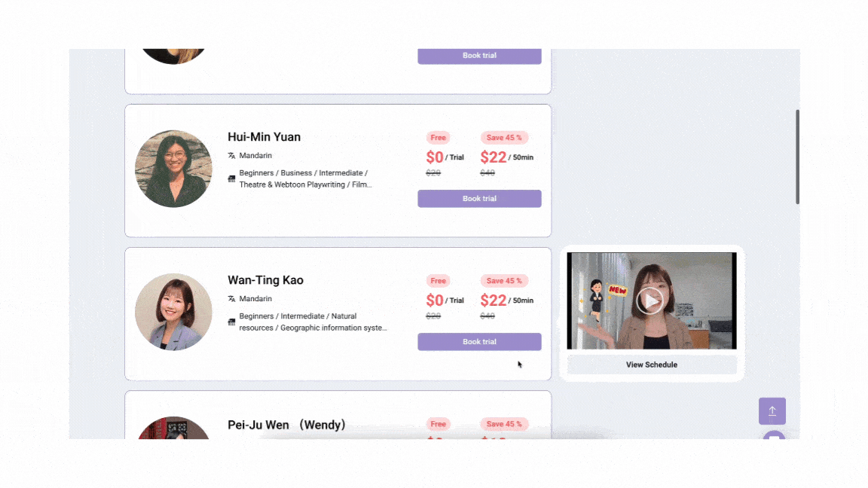Click the Wan-Ting Kao name link
This screenshot has width=868, height=488.
point(265,279)
